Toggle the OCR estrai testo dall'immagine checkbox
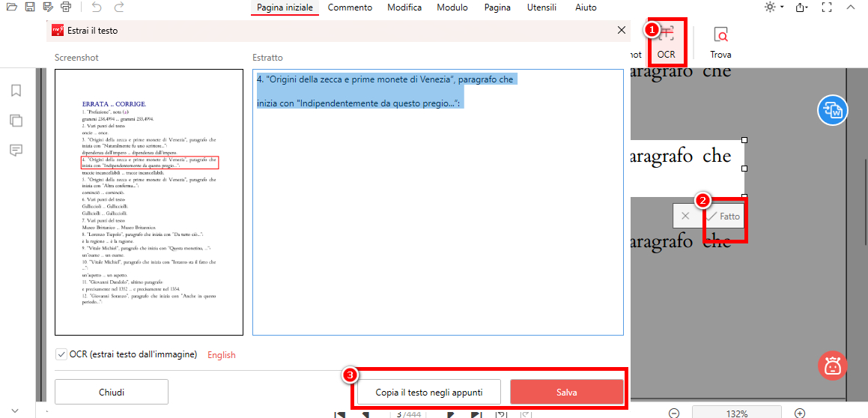868x418 pixels. 61,354
